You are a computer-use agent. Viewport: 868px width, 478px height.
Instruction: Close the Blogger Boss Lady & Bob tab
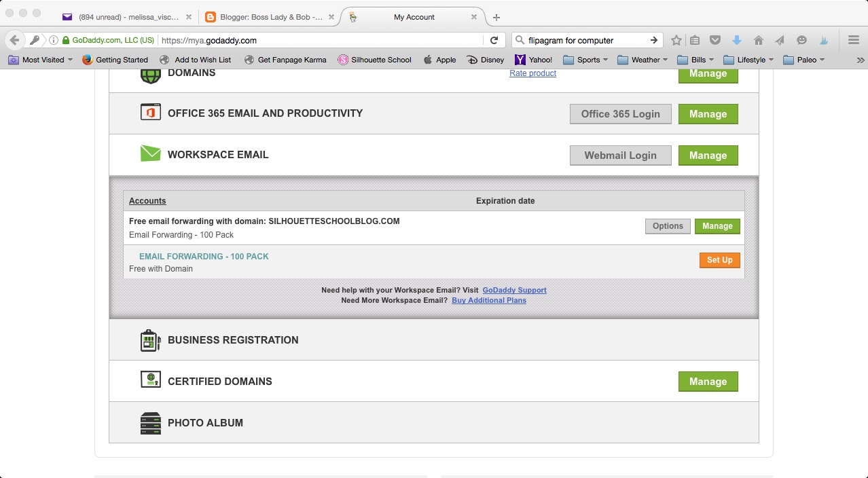tap(333, 17)
